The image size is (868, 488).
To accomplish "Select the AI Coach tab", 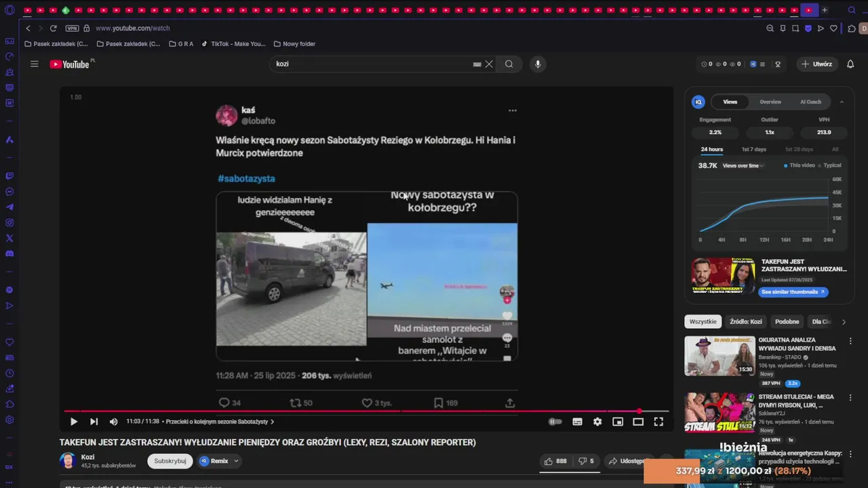I will pyautogui.click(x=810, y=102).
